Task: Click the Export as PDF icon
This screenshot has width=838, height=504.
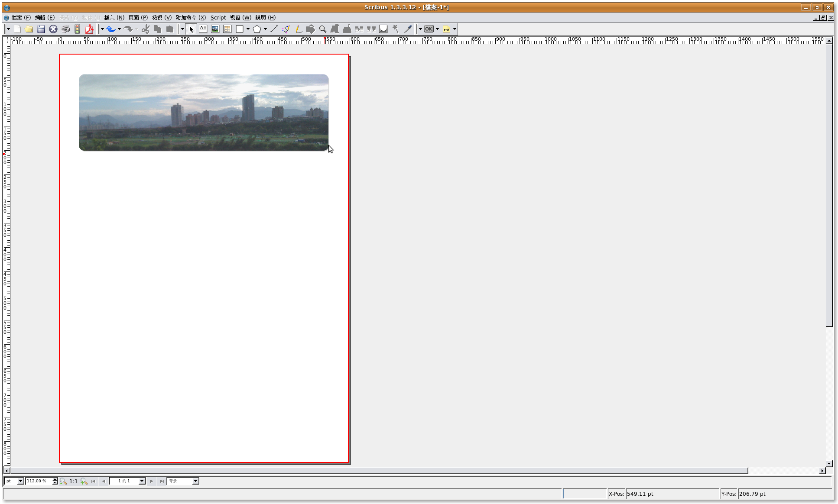Action: click(89, 29)
